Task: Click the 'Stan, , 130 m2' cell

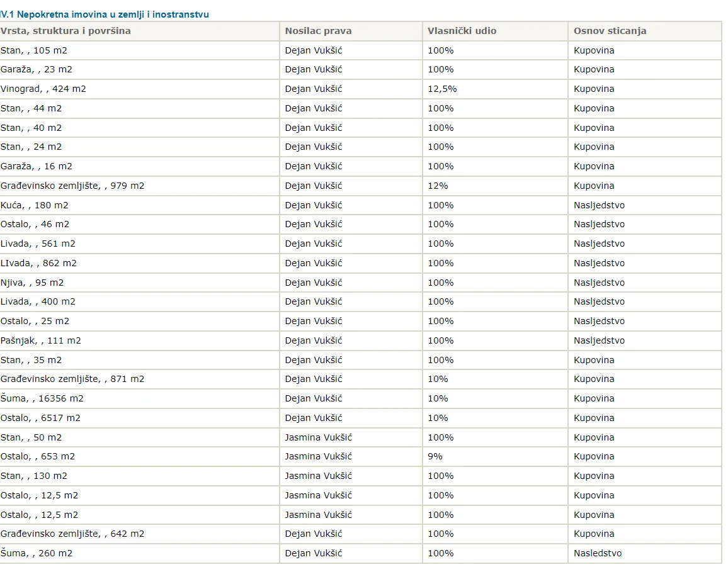Action: [x=139, y=476]
